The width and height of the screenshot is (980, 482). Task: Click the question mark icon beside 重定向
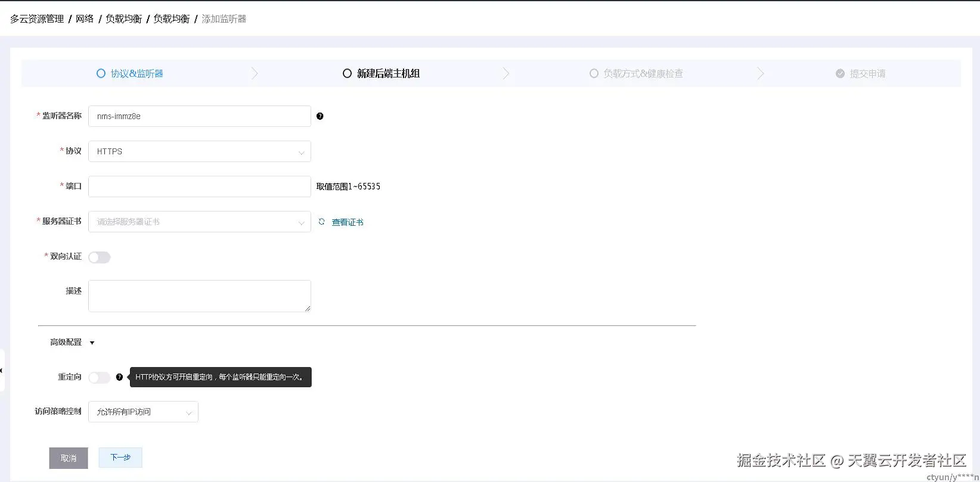[x=119, y=377]
